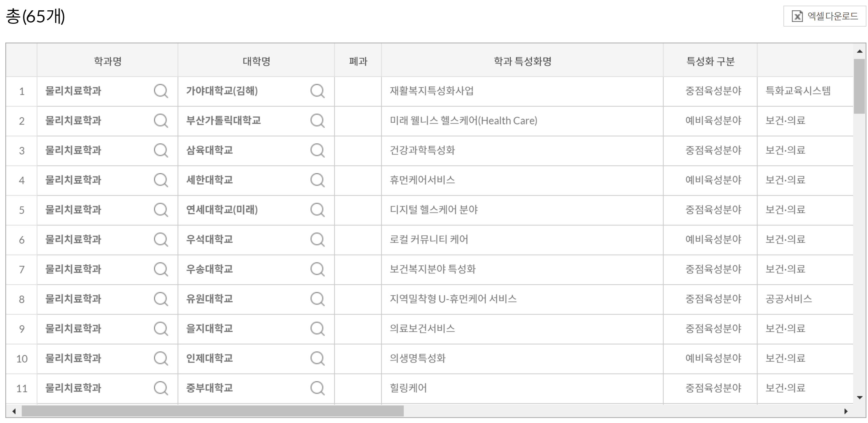
Task: Open the lookup icon for 을지대학교
Action: tap(317, 329)
